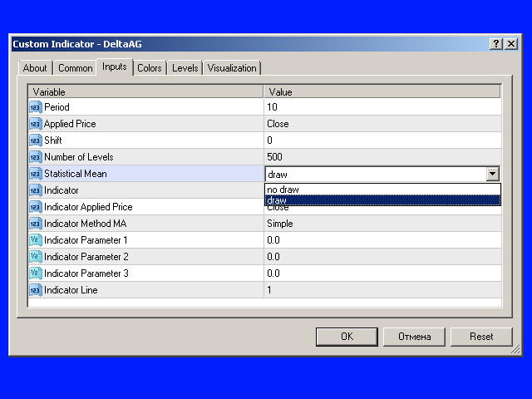Click the icon beside the Period variable
Screen dimensions: 532x399
click(x=35, y=107)
